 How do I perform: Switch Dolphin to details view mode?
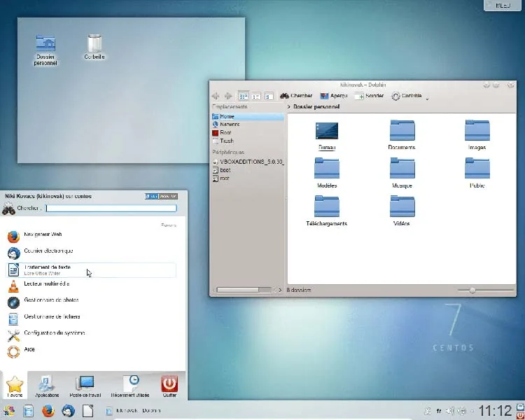click(269, 96)
